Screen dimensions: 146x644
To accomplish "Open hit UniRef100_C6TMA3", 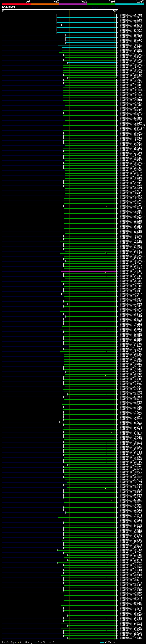I will (131, 15).
